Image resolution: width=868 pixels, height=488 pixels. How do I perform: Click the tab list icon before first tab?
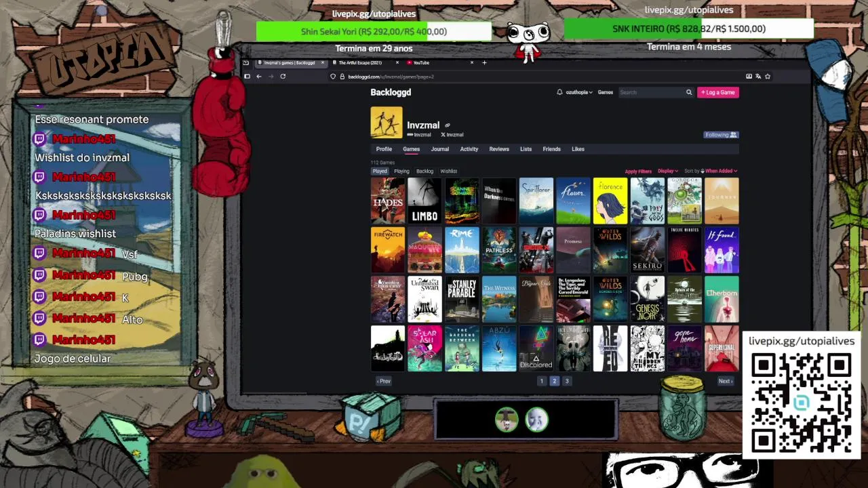click(245, 62)
